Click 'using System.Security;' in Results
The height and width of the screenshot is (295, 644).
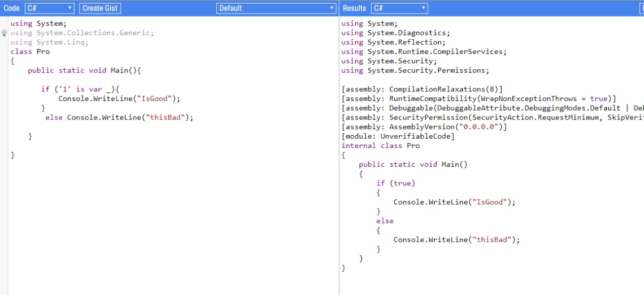389,61
